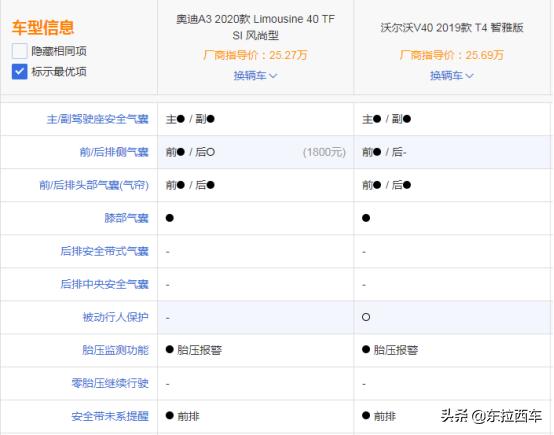This screenshot has width=554, height=435.
Task: Select the 车型信息 heading
Action: (x=43, y=28)
